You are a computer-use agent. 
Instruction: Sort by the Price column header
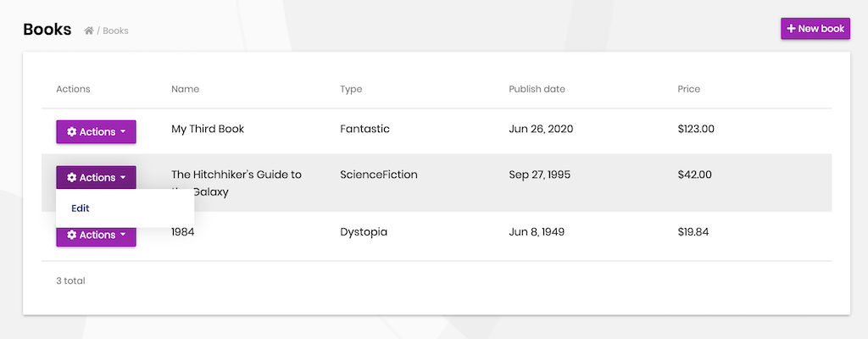pyautogui.click(x=688, y=89)
